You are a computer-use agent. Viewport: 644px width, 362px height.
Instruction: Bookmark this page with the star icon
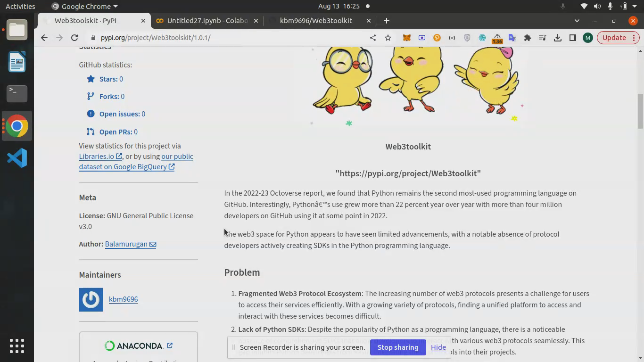coord(388,38)
